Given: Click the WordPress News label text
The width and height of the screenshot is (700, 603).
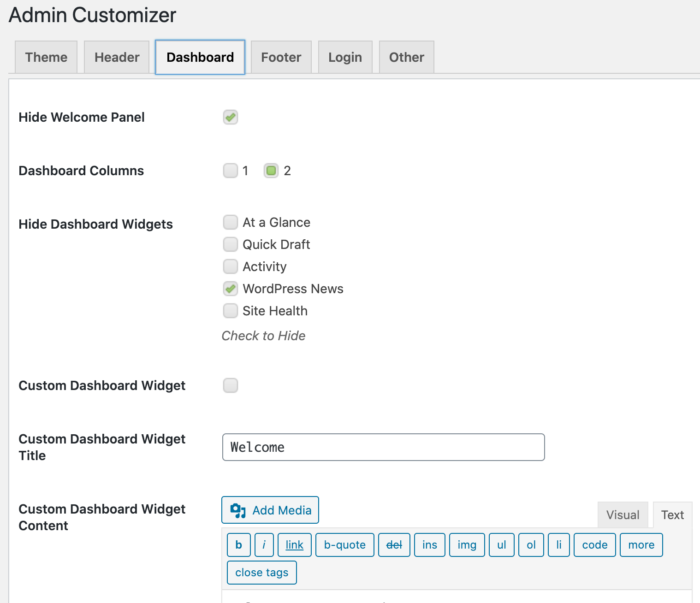Looking at the screenshot, I should (293, 289).
